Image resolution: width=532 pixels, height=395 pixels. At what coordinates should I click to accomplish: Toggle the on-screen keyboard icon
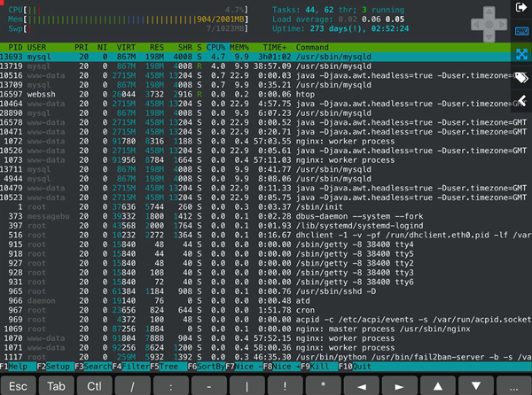point(520,31)
